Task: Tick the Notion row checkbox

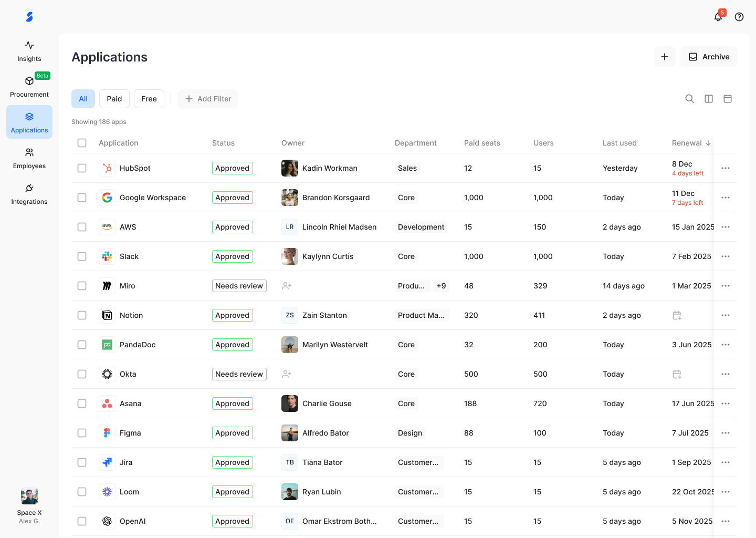Action: pos(82,315)
